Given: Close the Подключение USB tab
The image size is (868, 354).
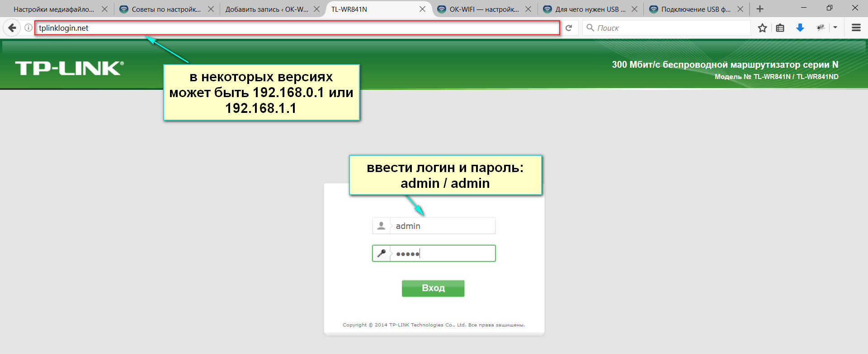Looking at the screenshot, I should point(740,9).
